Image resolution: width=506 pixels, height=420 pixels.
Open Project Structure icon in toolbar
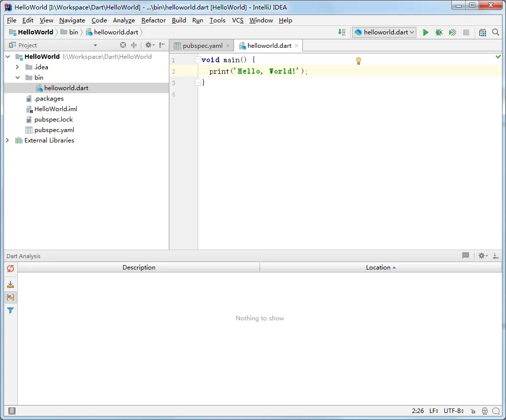483,32
